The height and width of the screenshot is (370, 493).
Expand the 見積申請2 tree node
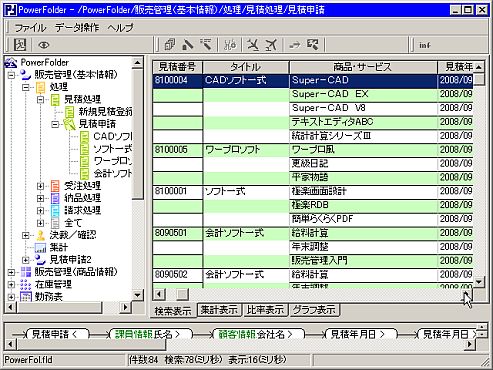[26, 260]
